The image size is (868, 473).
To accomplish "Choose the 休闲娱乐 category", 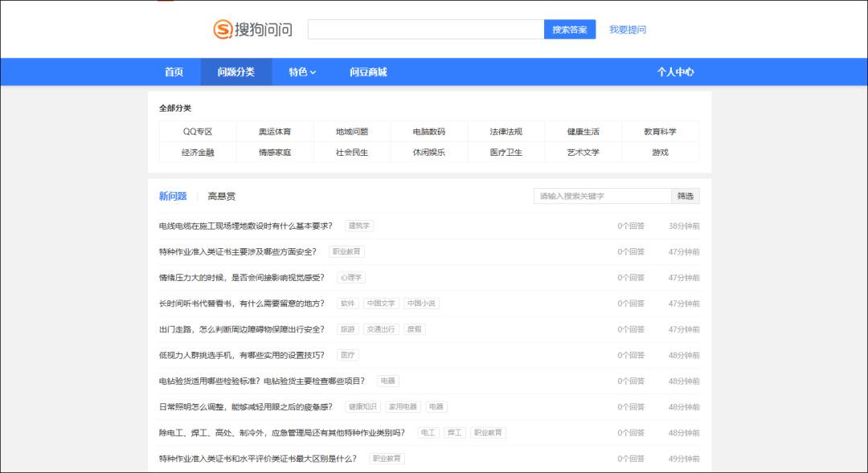I will click(x=429, y=152).
